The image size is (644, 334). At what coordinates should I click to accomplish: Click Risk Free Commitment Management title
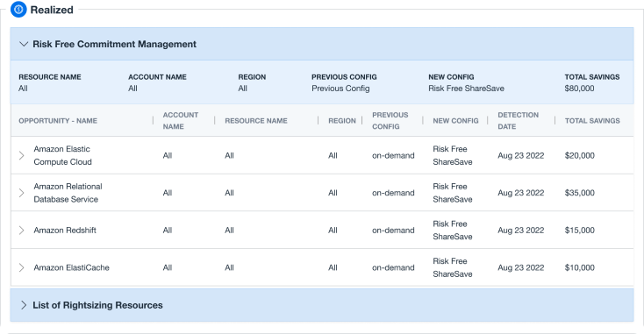tap(115, 44)
